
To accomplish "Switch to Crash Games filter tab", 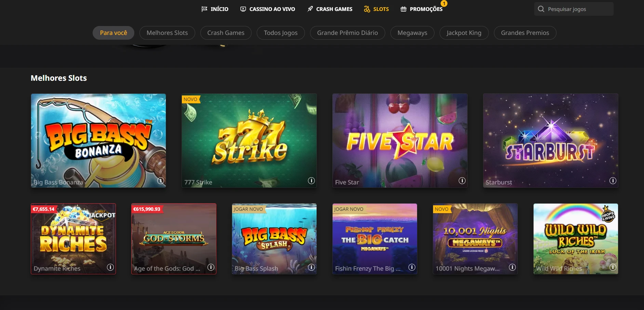I will 226,33.
